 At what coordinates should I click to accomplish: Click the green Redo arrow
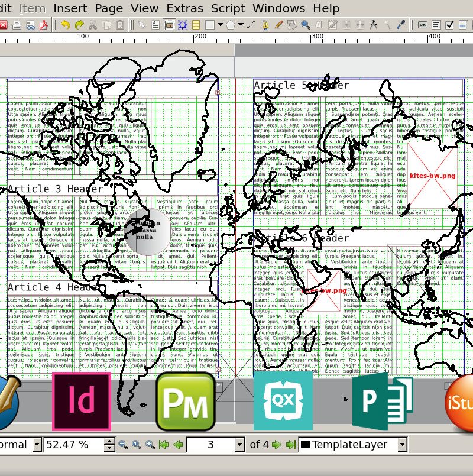tap(79, 25)
